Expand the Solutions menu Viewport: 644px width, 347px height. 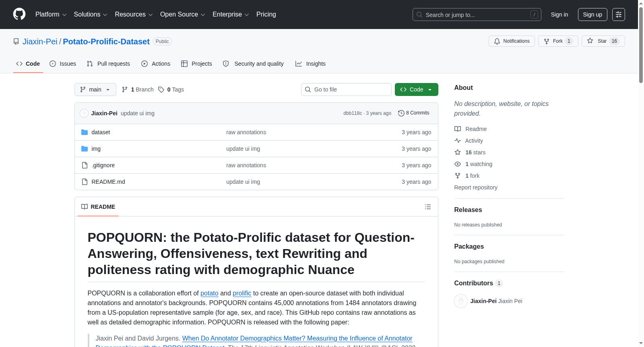click(91, 15)
